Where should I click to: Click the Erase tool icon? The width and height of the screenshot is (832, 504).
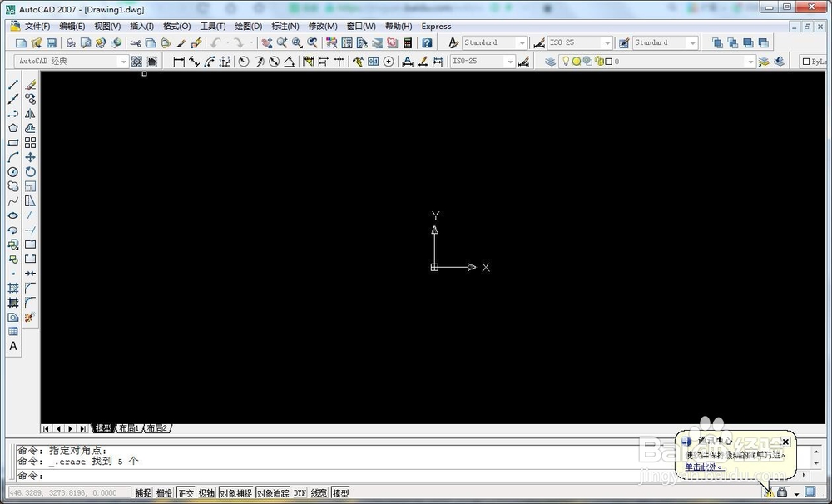pyautogui.click(x=30, y=84)
